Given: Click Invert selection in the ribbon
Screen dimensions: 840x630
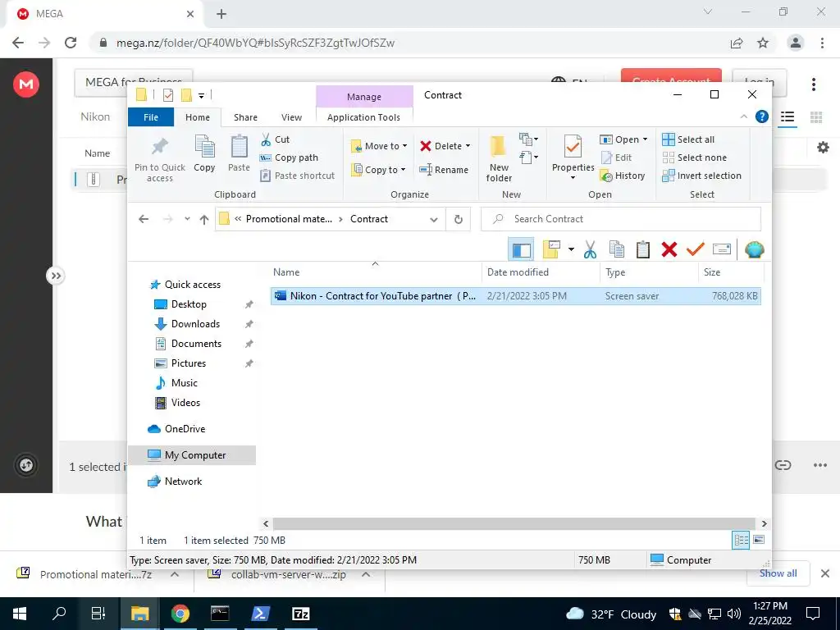Looking at the screenshot, I should pos(702,176).
